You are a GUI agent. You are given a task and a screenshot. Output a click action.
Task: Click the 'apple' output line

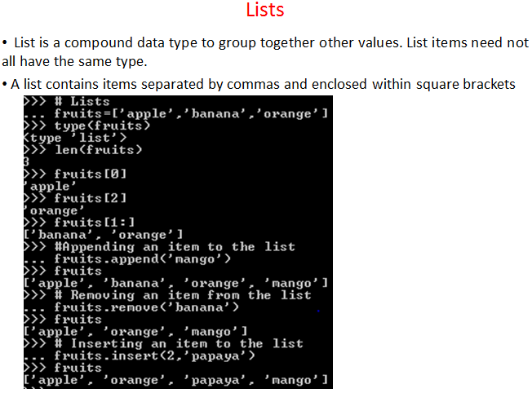coord(50,186)
